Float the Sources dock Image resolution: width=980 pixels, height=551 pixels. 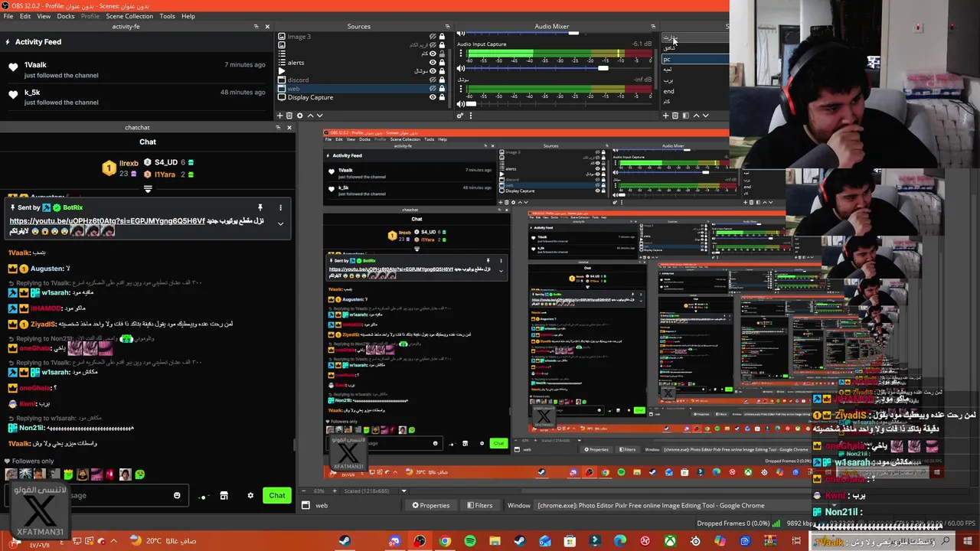[x=448, y=26]
